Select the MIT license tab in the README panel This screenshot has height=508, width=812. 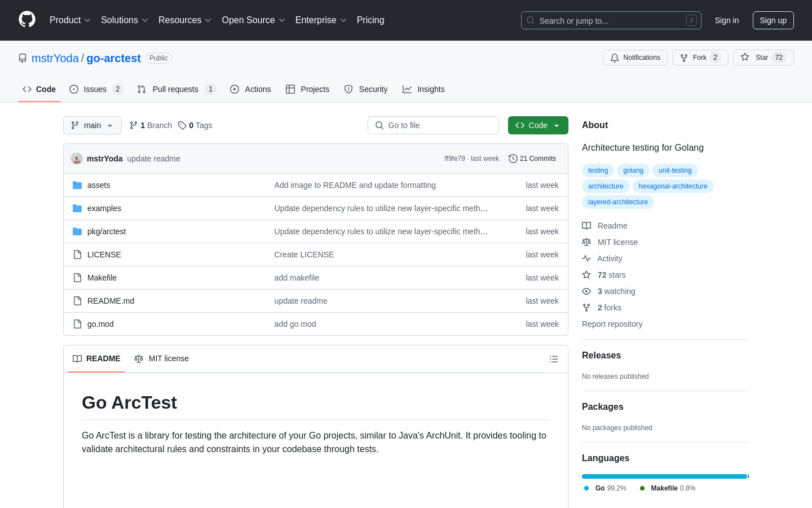click(x=161, y=358)
